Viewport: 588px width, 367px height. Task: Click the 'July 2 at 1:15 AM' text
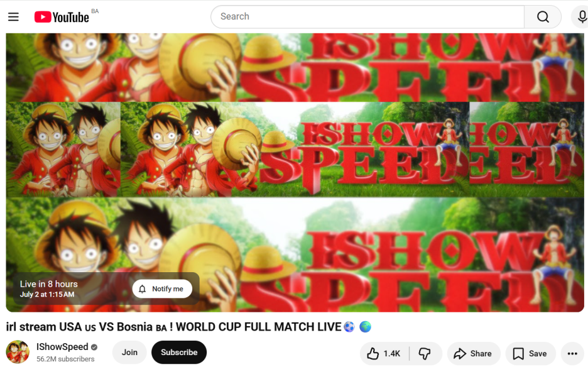coord(47,295)
